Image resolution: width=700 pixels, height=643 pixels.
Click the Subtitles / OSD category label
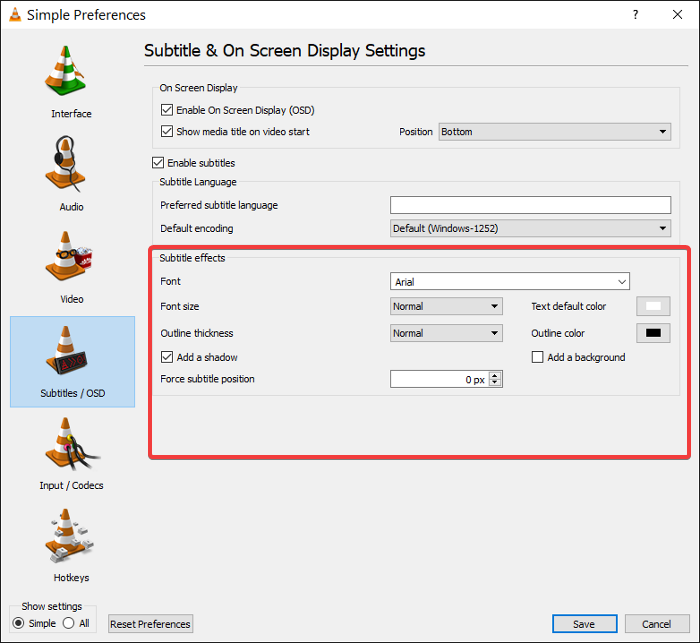tap(73, 393)
